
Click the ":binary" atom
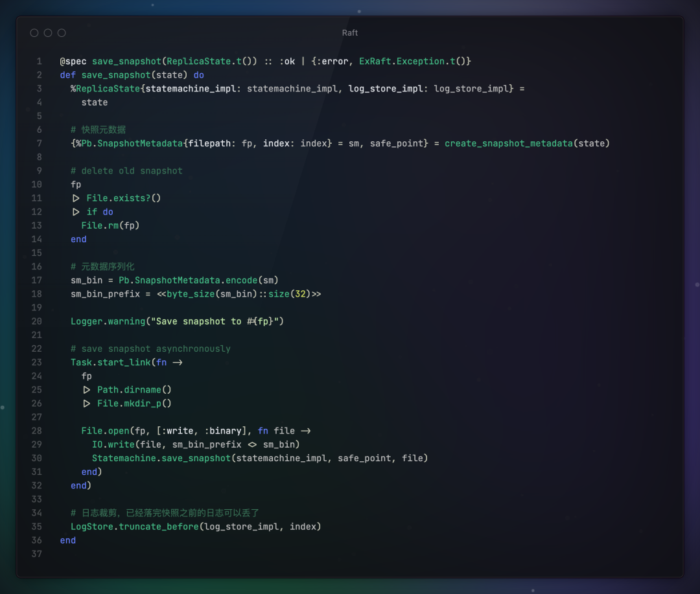[223, 431]
